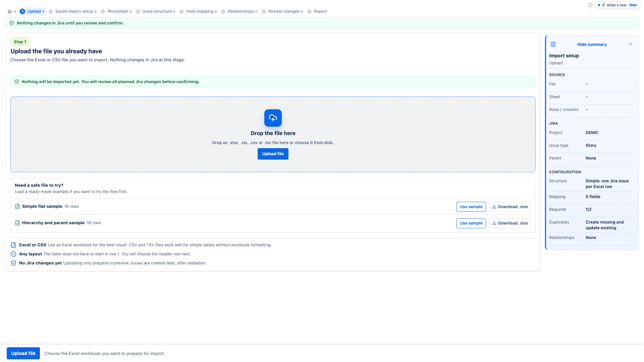Go to the home icon in breadcrumb
This screenshot has width=644, height=362.
pos(10,11)
